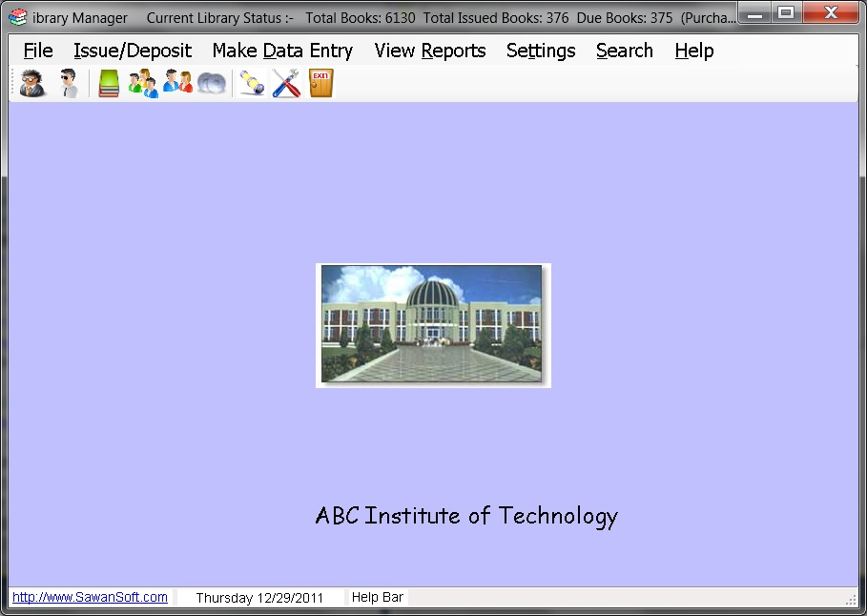Select the two-person members toolbar icon
The height and width of the screenshot is (616, 867).
pos(176,83)
